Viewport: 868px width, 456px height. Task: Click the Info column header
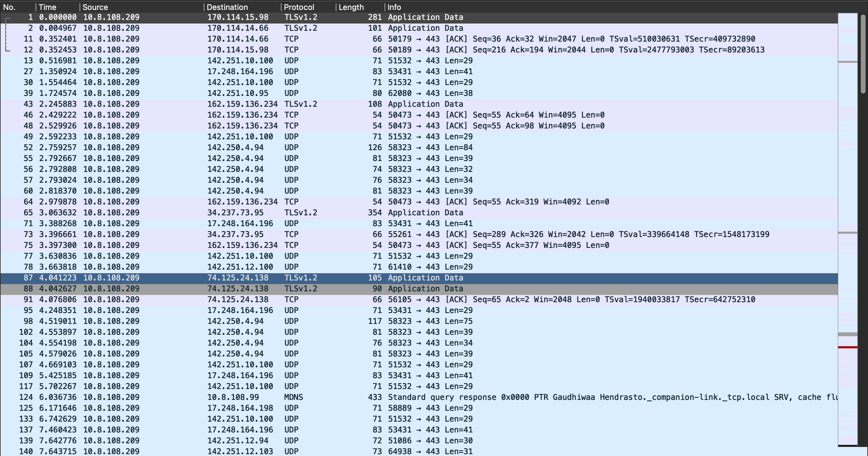click(x=394, y=7)
